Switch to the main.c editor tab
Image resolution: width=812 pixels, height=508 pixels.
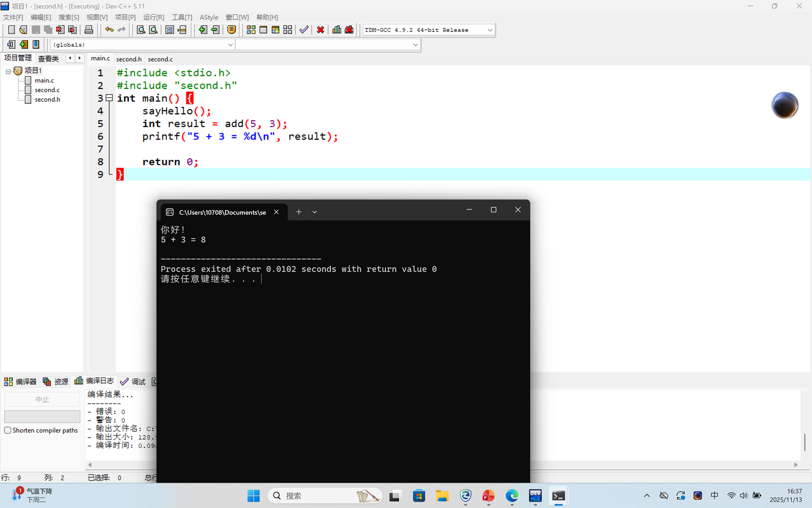[100, 58]
